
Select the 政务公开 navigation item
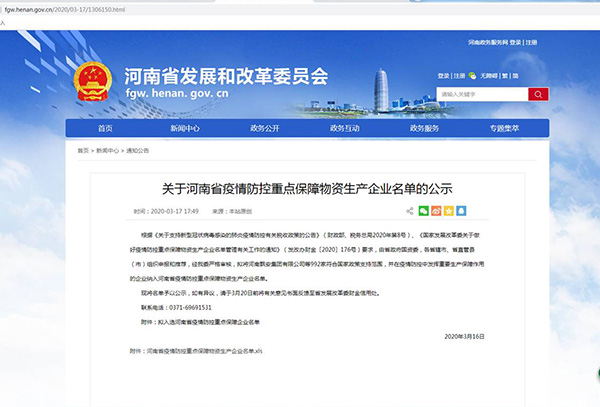264,129
